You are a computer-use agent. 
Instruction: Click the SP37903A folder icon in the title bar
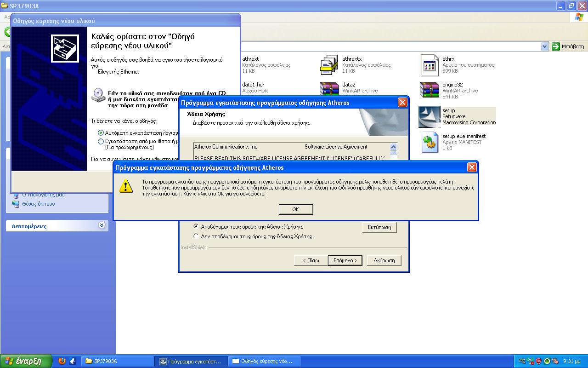(5, 6)
